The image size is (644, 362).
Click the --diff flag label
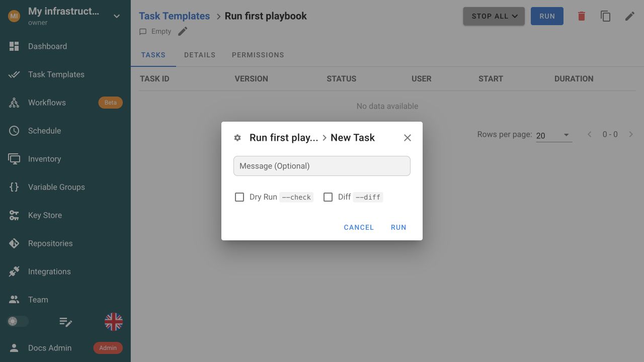(x=368, y=197)
